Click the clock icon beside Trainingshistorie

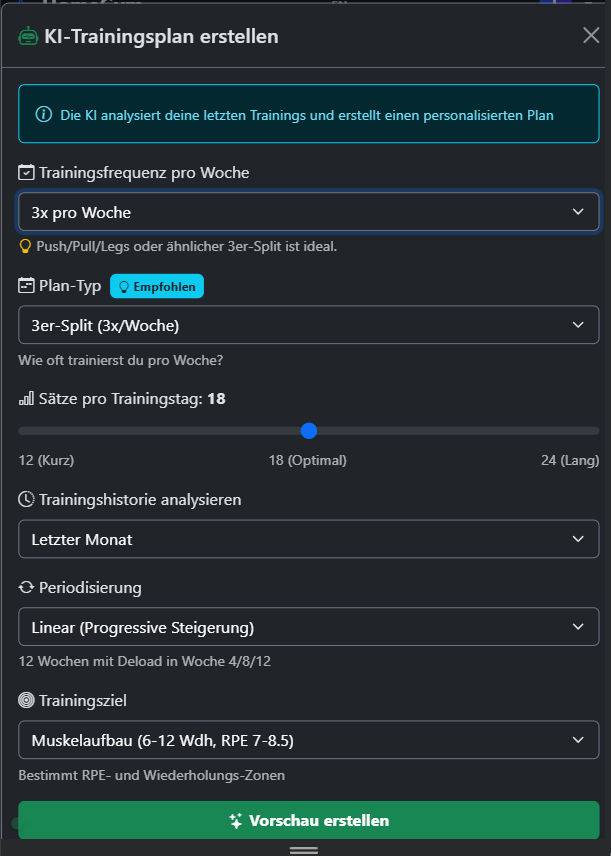(x=27, y=499)
